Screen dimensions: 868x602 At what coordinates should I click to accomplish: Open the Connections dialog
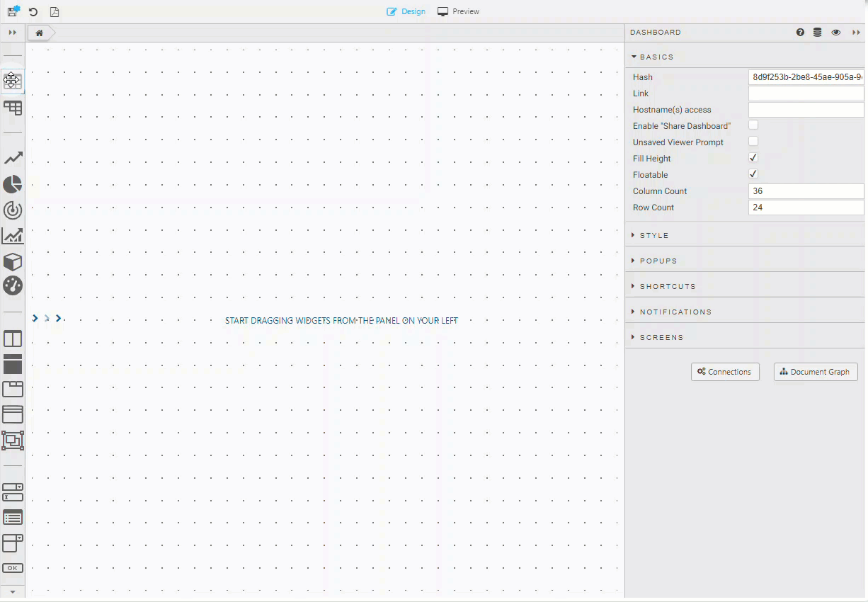pos(725,371)
